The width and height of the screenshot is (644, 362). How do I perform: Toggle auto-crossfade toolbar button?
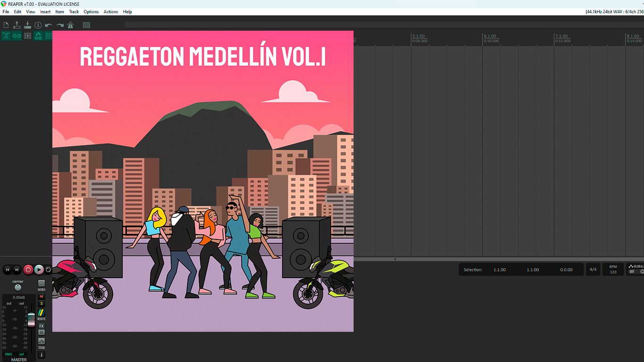(6, 36)
